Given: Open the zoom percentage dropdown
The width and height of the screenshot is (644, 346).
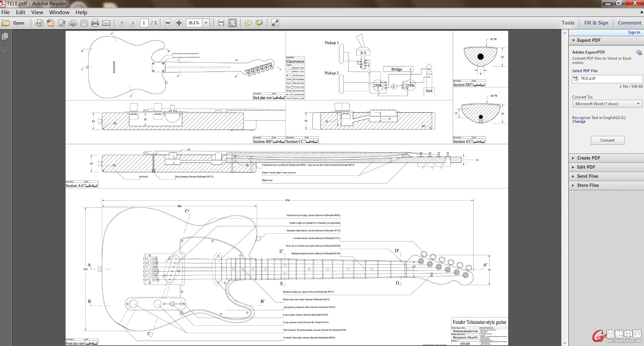Looking at the screenshot, I should pyautogui.click(x=206, y=23).
